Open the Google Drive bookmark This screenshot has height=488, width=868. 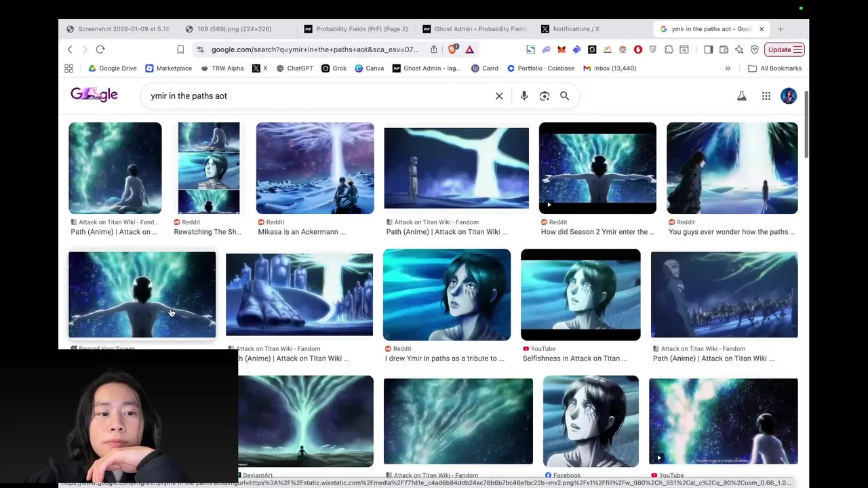[x=113, y=68]
